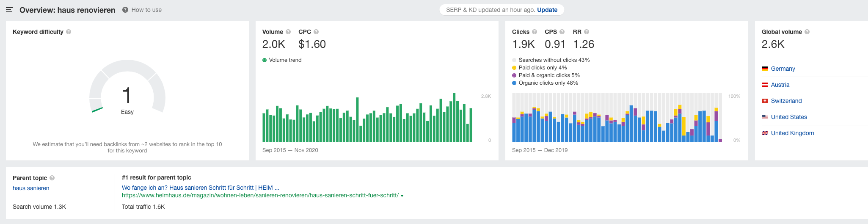Viewport: 868px width, 224px height.
Task: Click the 'Overview: haus renovieren' title
Action: tap(67, 10)
